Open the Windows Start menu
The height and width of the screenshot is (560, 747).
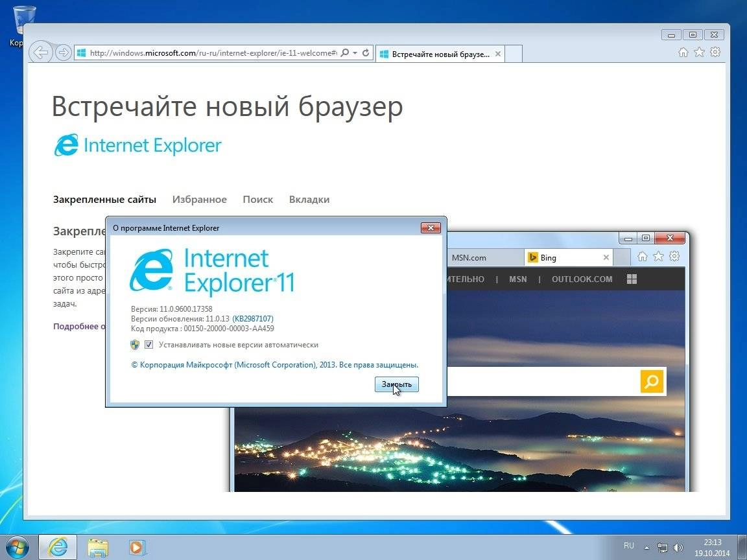coord(17,547)
